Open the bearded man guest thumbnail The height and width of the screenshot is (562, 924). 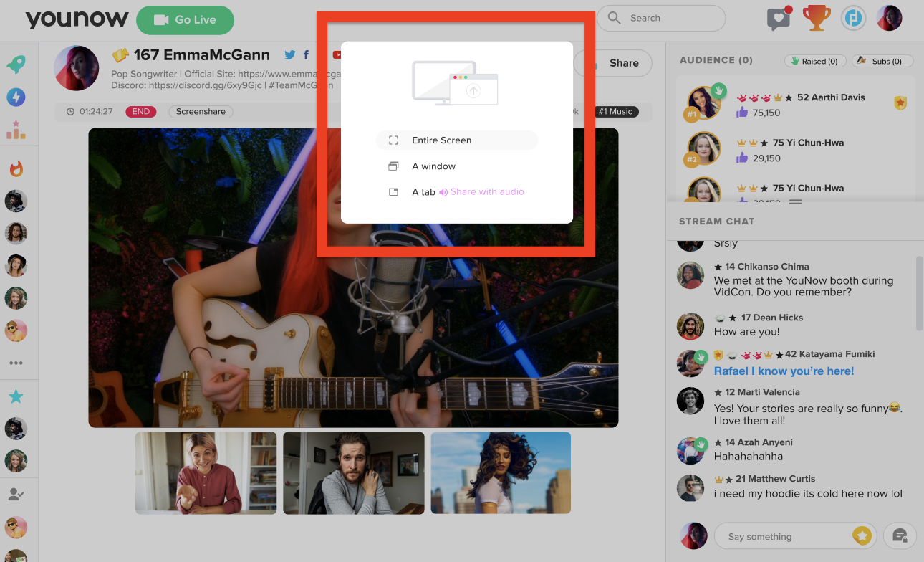click(x=354, y=472)
